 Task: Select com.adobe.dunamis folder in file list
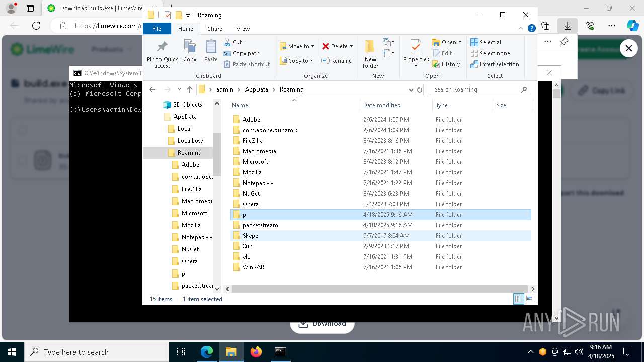coord(381,130)
